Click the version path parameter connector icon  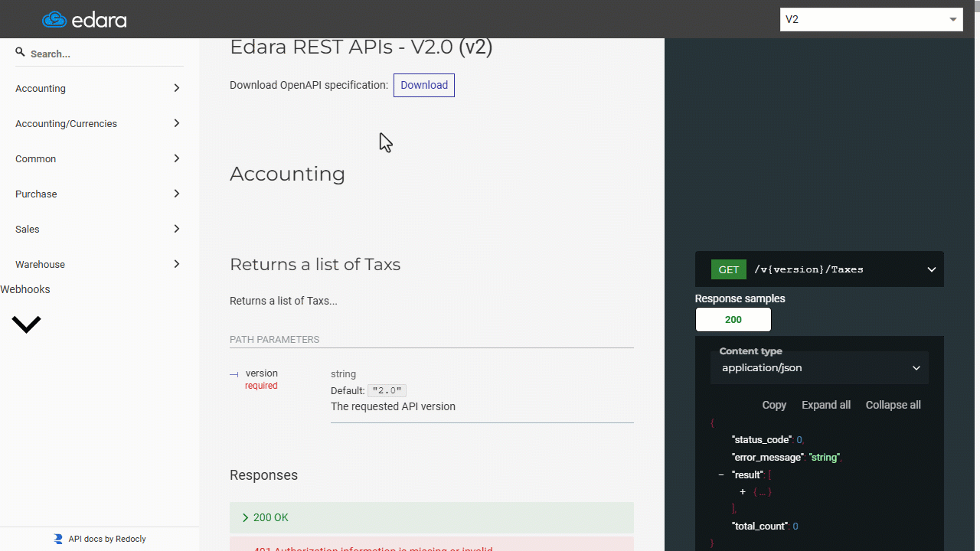[234, 374]
